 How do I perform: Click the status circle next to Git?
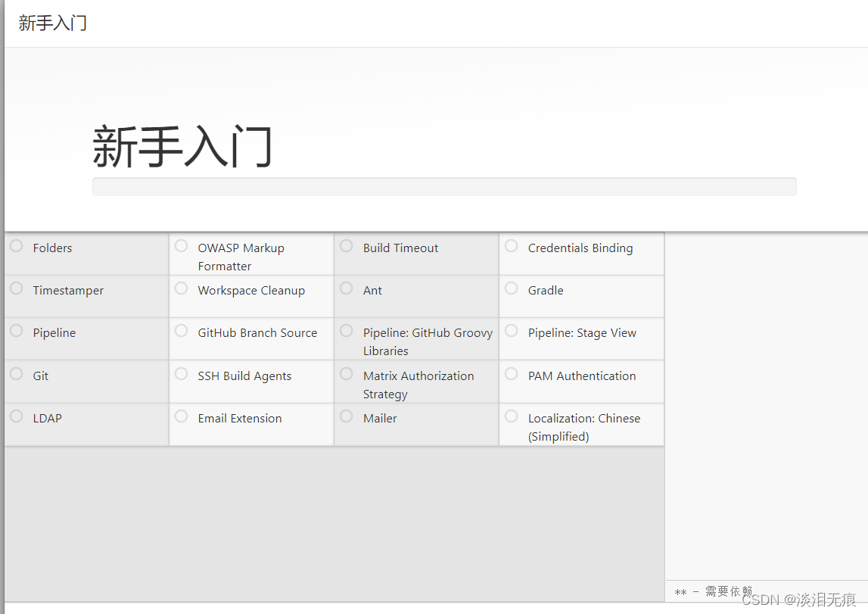point(17,374)
